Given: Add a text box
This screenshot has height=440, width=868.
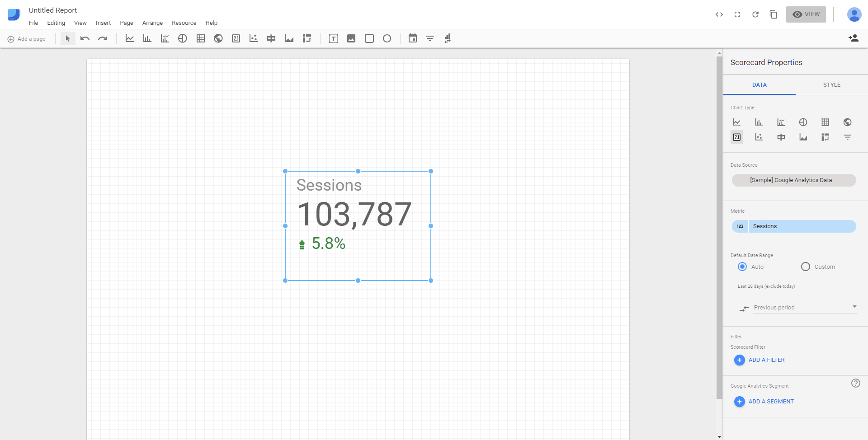Looking at the screenshot, I should pyautogui.click(x=333, y=38).
